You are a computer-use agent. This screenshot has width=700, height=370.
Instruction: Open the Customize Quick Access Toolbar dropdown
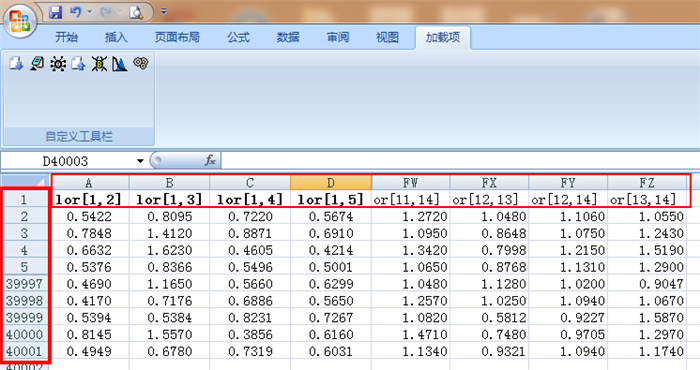pos(164,12)
